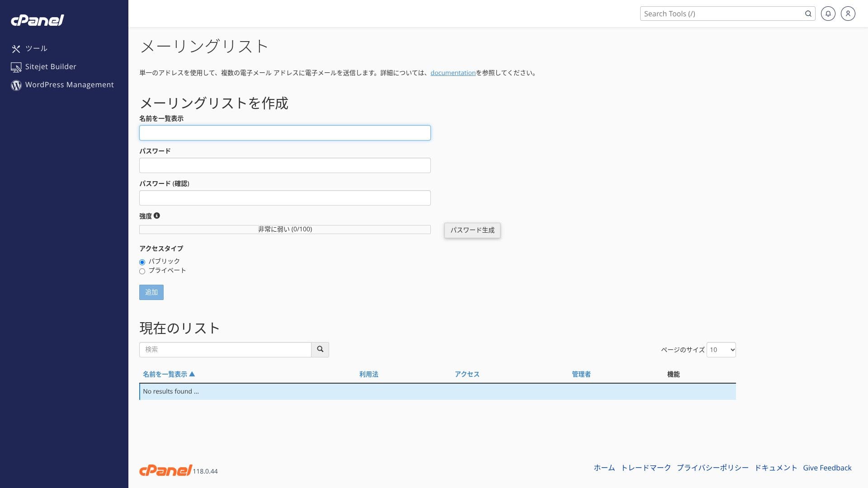
Task: Sort list by アクセス column
Action: coord(467,374)
